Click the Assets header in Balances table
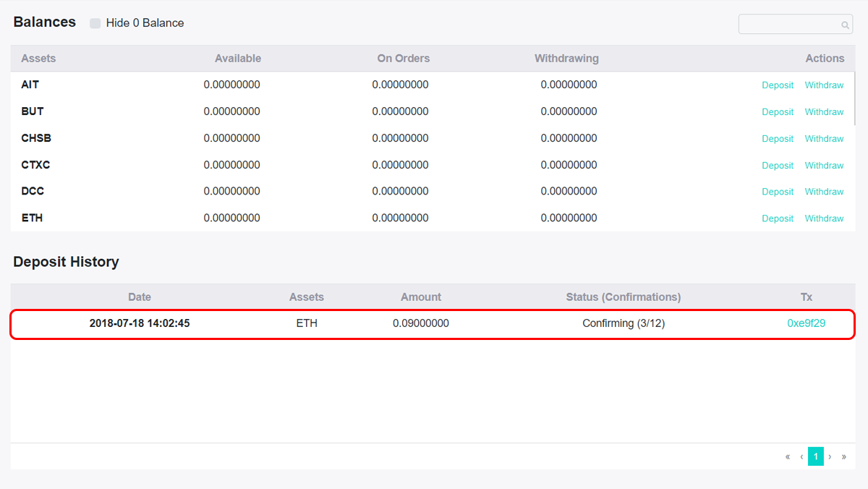Viewport: 868px width, 489px height. [38, 59]
